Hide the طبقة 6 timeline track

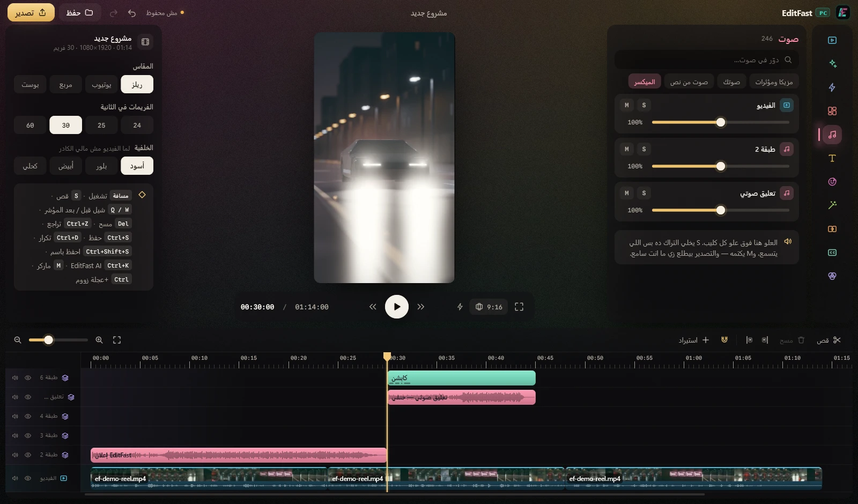tap(28, 378)
